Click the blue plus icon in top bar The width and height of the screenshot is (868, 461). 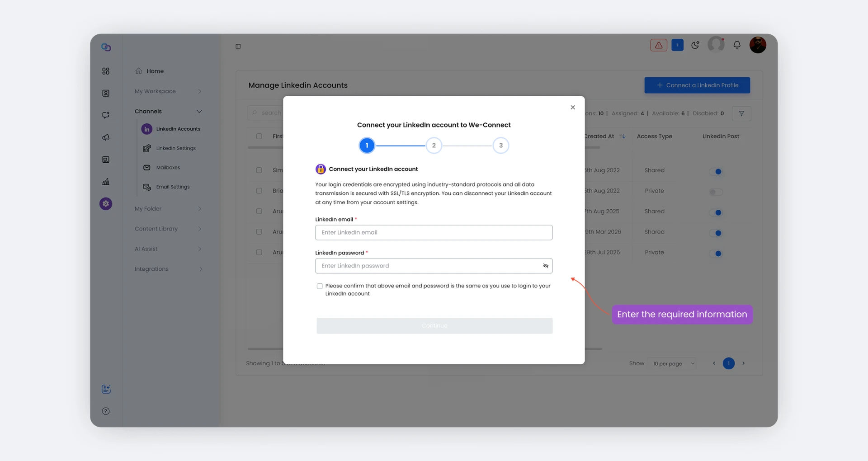point(677,45)
